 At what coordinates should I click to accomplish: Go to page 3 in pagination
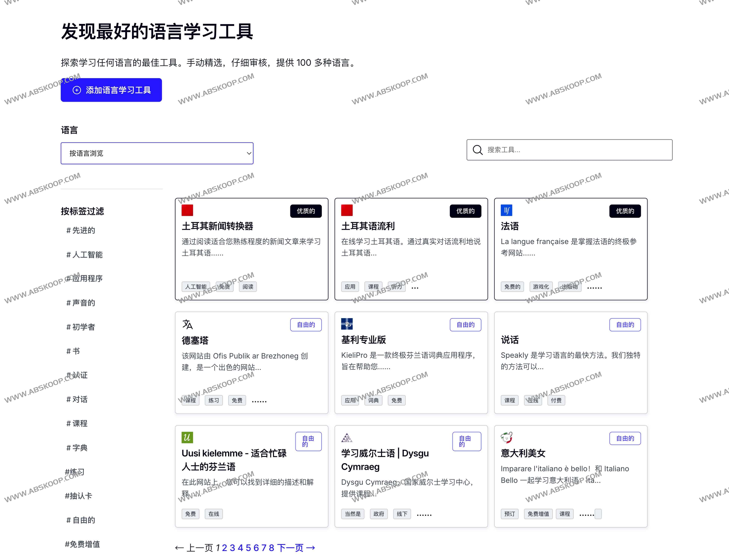coord(232,548)
